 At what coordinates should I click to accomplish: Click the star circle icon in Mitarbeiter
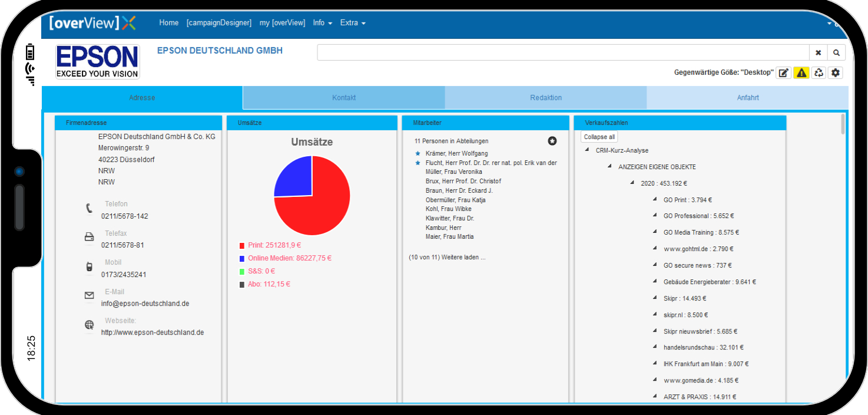click(552, 141)
